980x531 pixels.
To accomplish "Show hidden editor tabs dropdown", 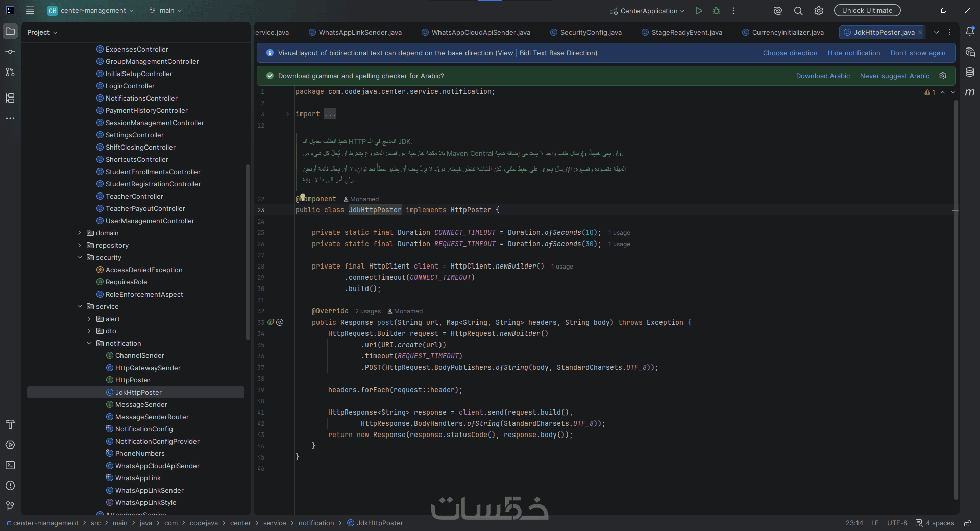I will (x=937, y=32).
